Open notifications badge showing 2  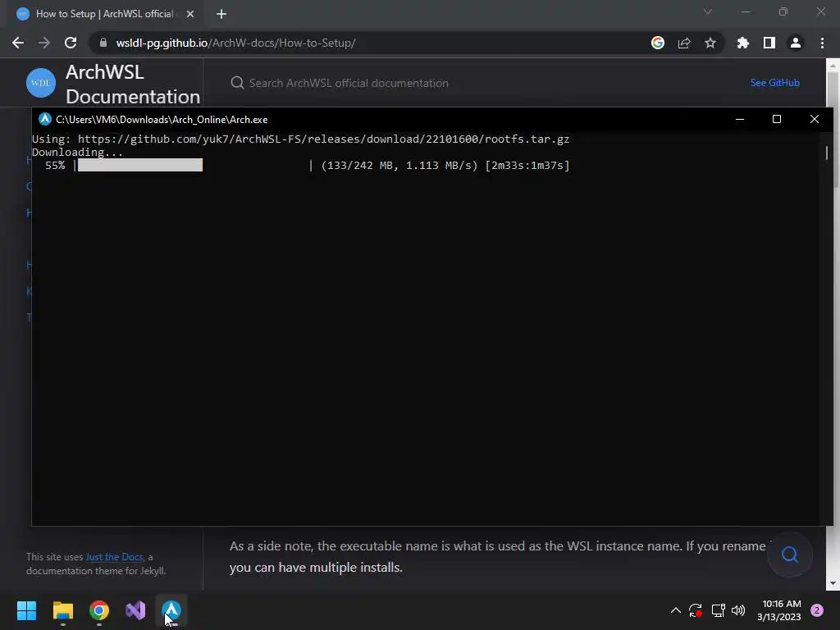(x=817, y=610)
